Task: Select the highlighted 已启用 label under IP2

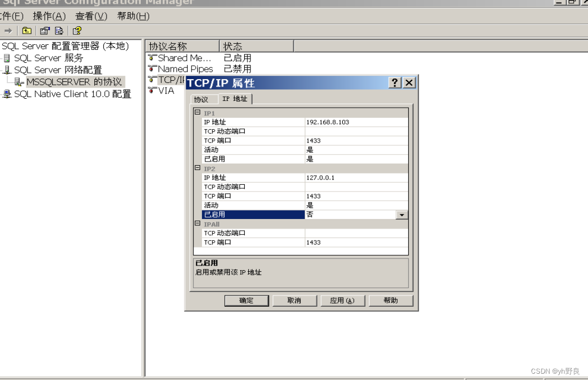Action: coord(253,215)
